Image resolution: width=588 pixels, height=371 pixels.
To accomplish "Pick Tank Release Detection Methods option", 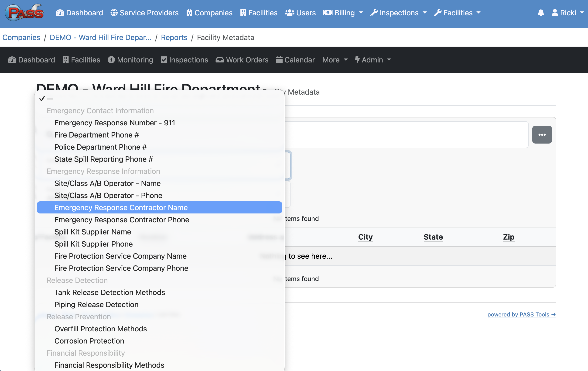I will pyautogui.click(x=110, y=292).
